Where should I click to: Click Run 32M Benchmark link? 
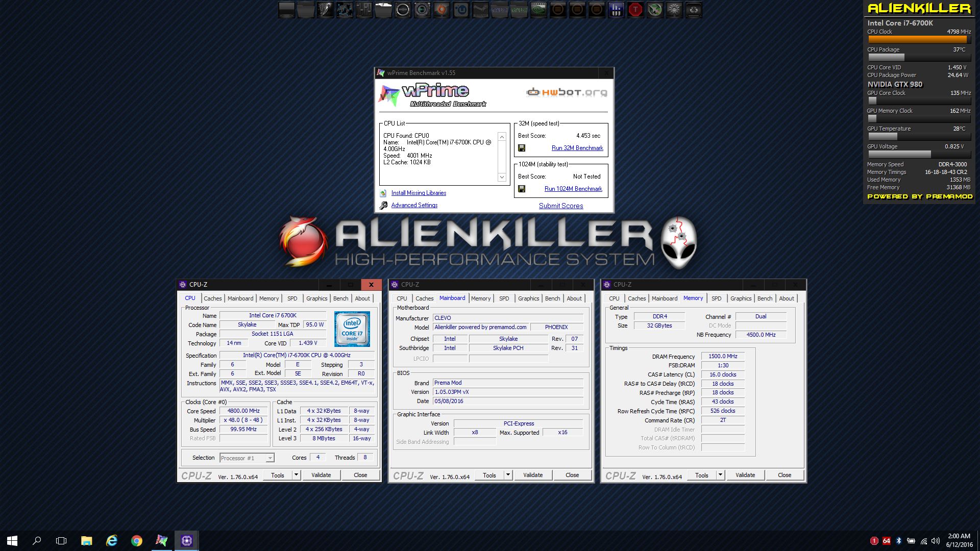pyautogui.click(x=577, y=148)
